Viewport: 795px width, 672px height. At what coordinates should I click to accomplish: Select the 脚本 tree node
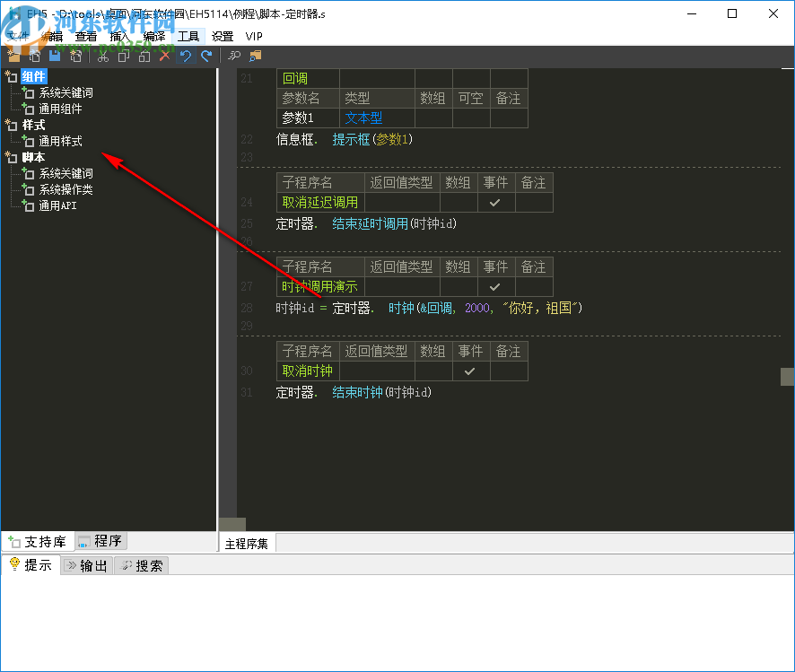(33, 158)
